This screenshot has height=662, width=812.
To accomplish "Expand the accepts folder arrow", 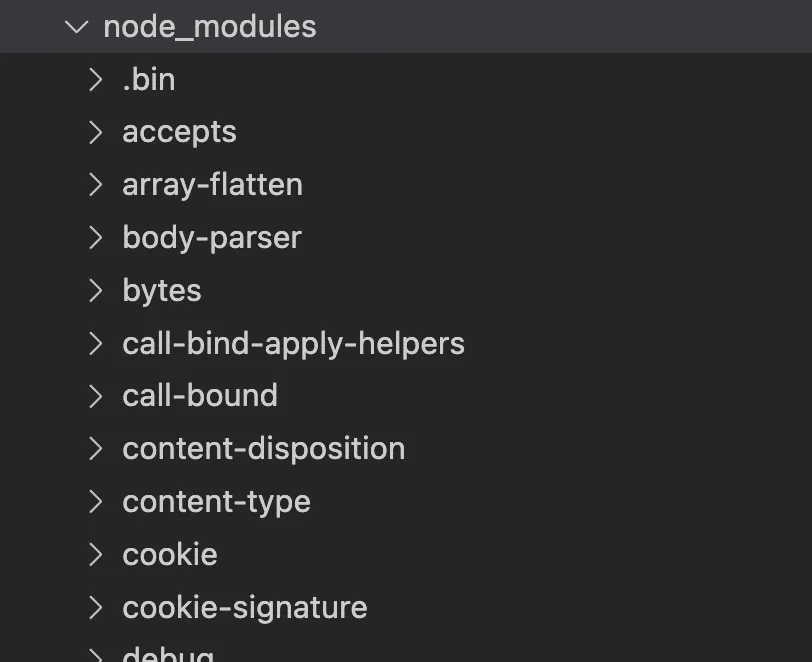I will 95,133.
